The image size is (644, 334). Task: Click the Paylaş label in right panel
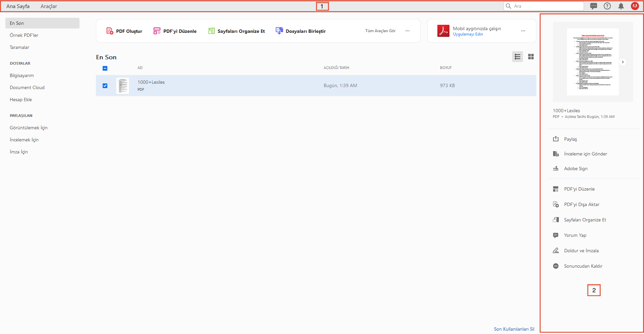571,139
